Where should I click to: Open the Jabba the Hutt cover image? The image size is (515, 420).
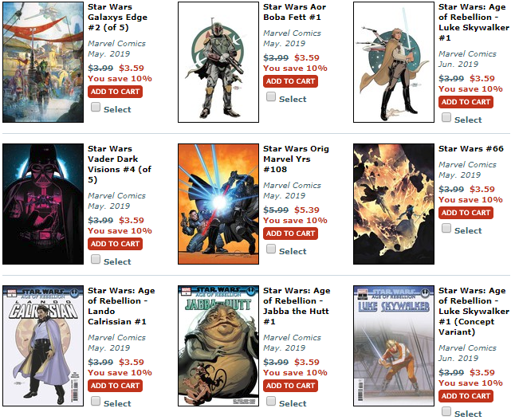tap(218, 346)
